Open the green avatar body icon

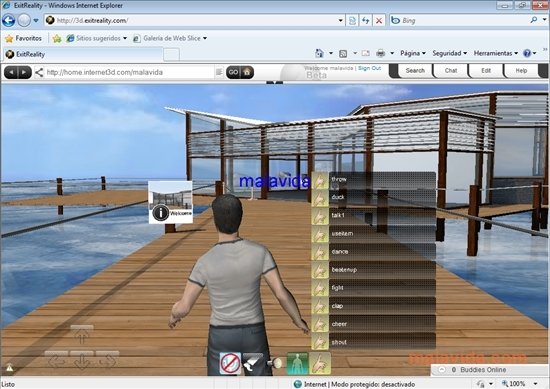pyautogui.click(x=297, y=364)
